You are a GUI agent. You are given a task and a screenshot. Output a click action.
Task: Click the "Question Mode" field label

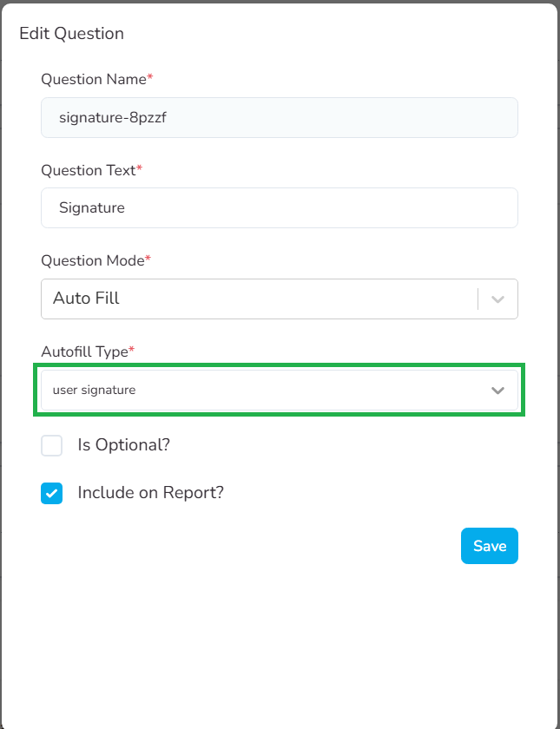(92, 260)
